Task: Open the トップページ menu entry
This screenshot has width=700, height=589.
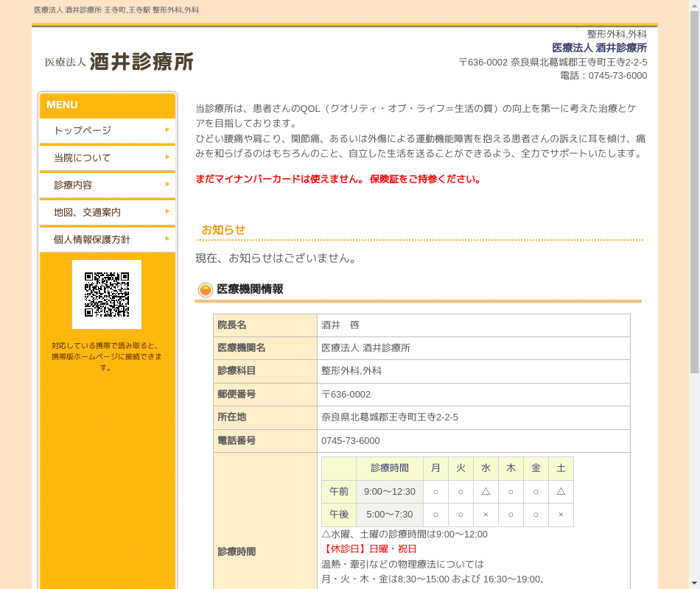Action: click(83, 130)
